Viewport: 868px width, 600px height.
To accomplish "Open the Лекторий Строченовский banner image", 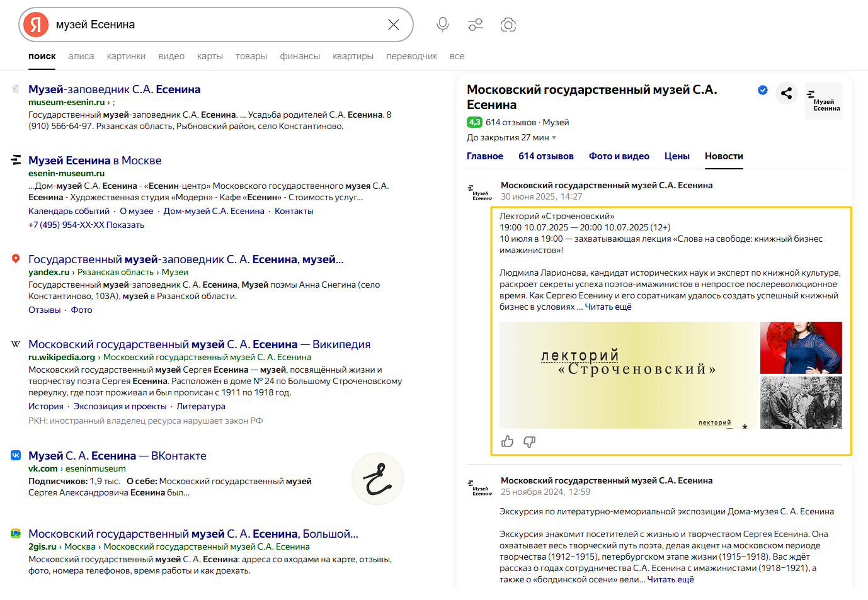I will pos(628,375).
